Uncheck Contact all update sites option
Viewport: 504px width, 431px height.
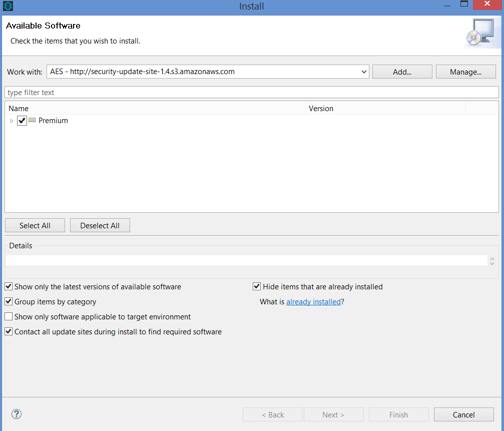[x=9, y=332]
